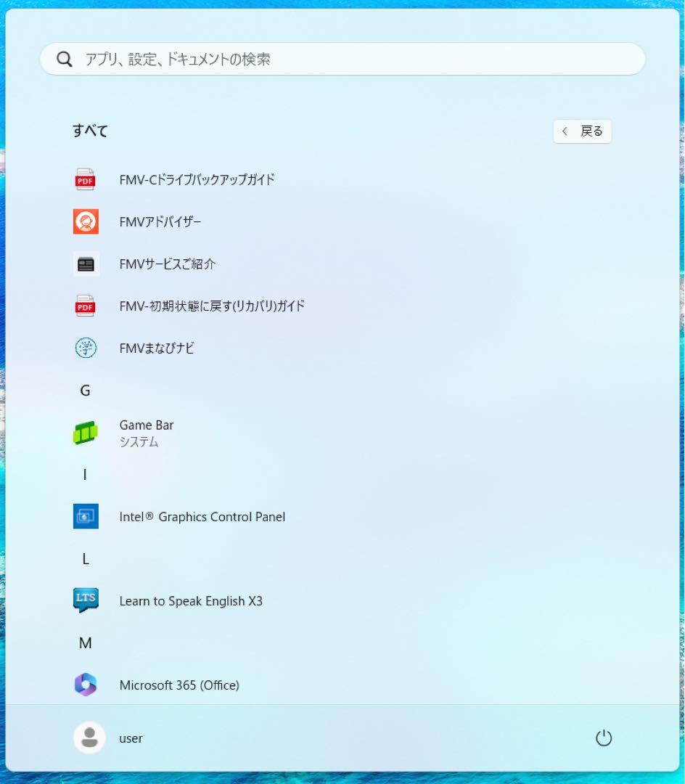The width and height of the screenshot is (685, 784).
Task: Click the L letter group header
Action: tap(86, 559)
